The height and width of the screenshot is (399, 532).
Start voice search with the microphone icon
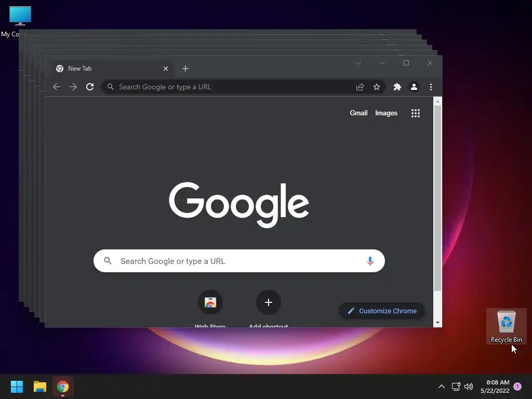(370, 261)
